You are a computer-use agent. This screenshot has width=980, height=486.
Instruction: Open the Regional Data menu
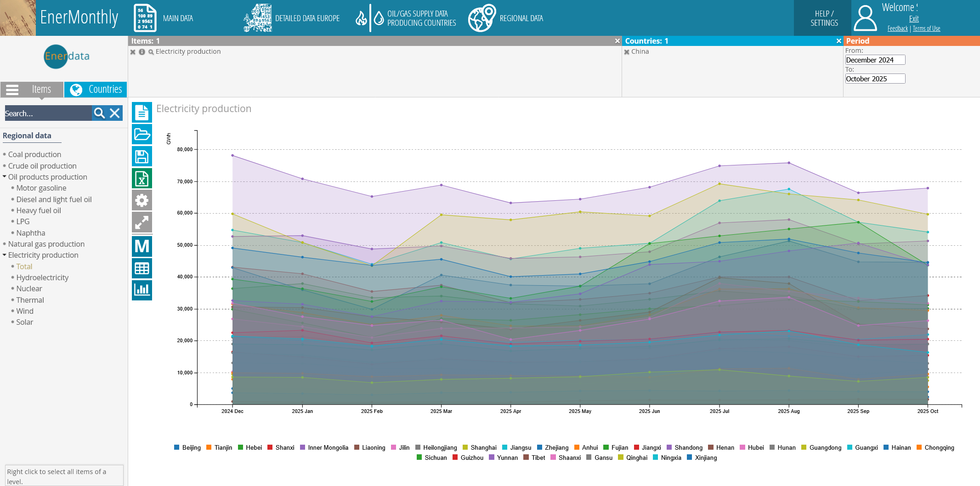pos(506,18)
